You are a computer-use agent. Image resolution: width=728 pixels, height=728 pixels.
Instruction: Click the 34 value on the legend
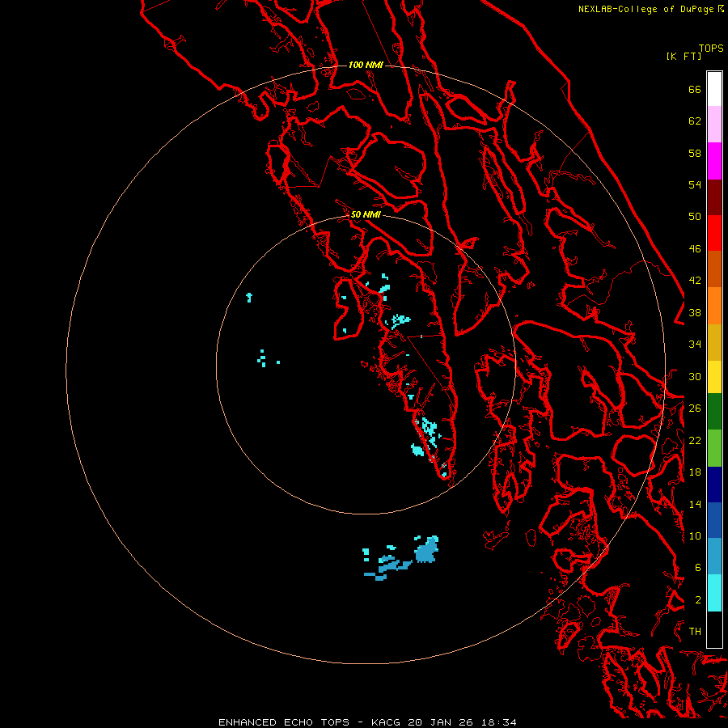[695, 345]
